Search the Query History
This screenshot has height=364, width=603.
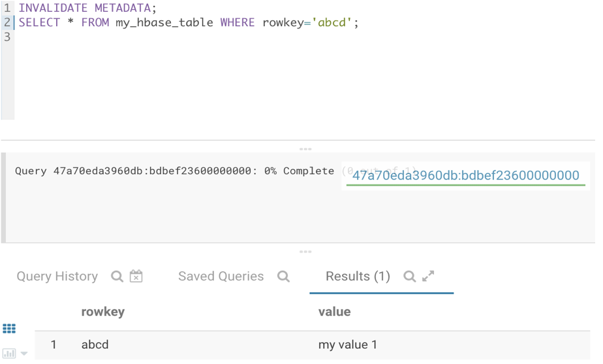117,277
